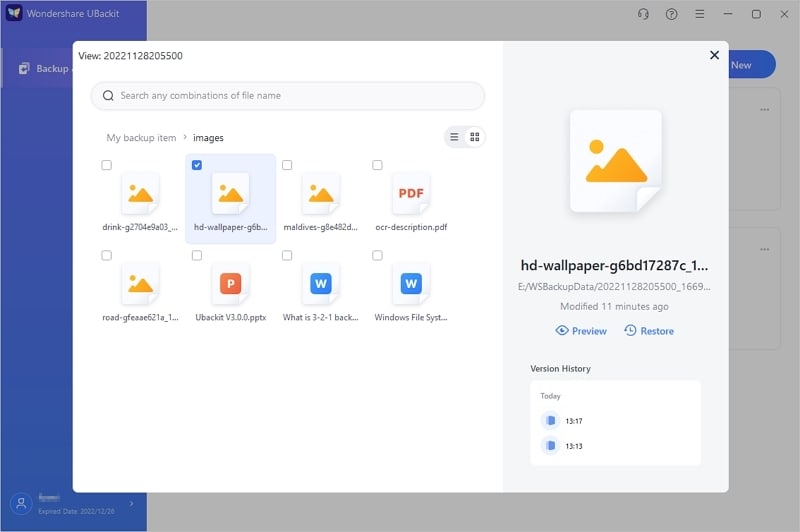Check the Ubackit V3.0.0.pptx checkbox
The width and height of the screenshot is (800, 532).
click(197, 255)
